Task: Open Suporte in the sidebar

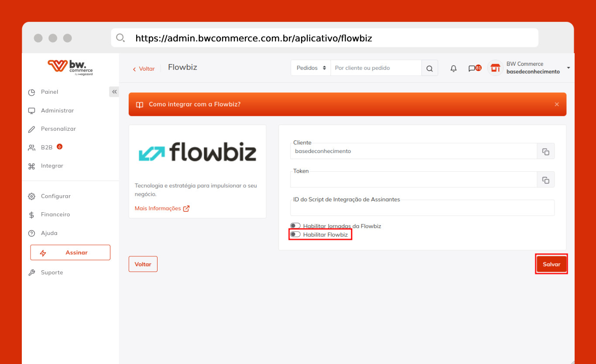Action: point(52,272)
